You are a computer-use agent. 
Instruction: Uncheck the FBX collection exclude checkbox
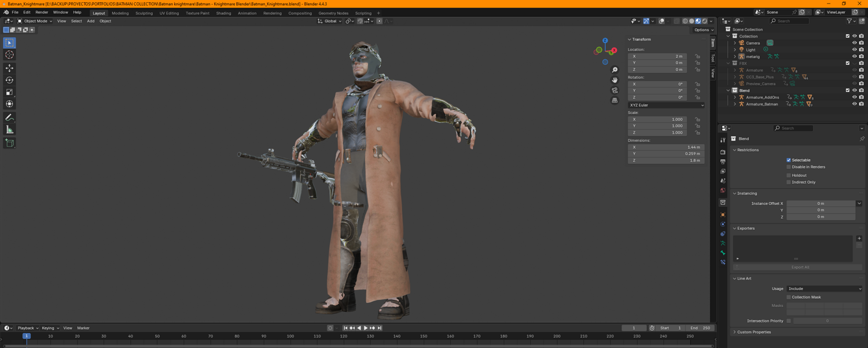click(848, 64)
